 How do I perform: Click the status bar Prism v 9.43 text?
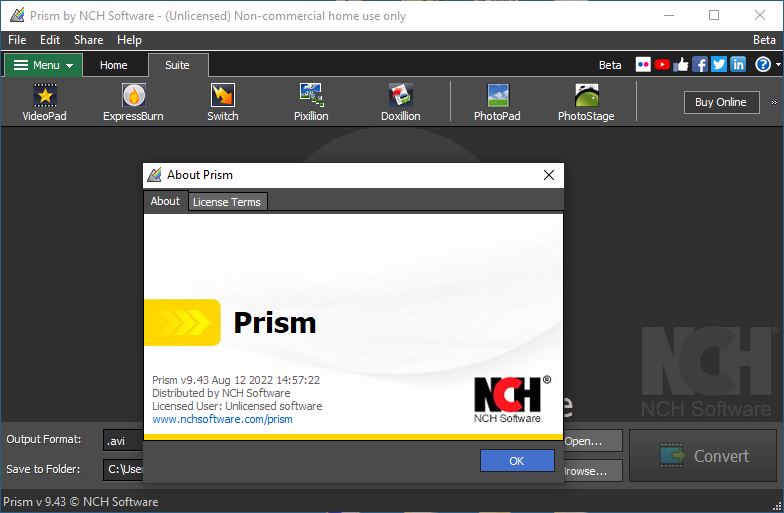(80, 502)
